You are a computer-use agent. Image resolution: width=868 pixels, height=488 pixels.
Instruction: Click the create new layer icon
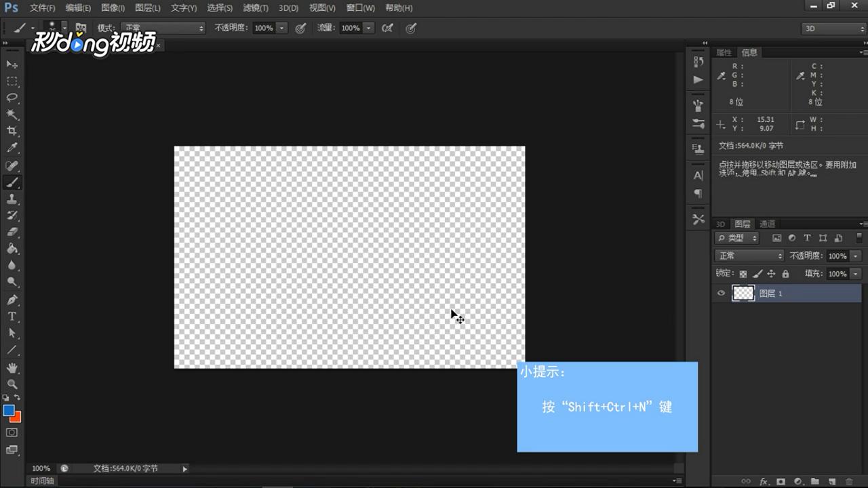pos(831,481)
